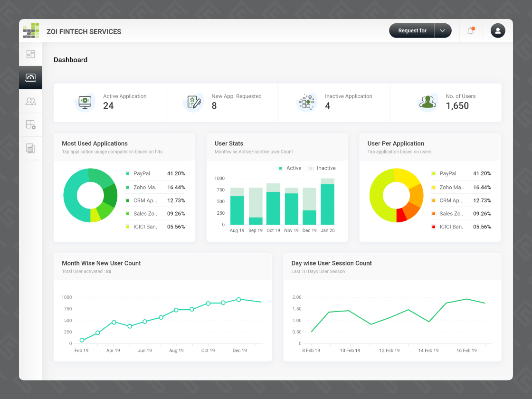Click the Day wise User Session Count title
Image resolution: width=532 pixels, height=399 pixels.
click(x=332, y=263)
